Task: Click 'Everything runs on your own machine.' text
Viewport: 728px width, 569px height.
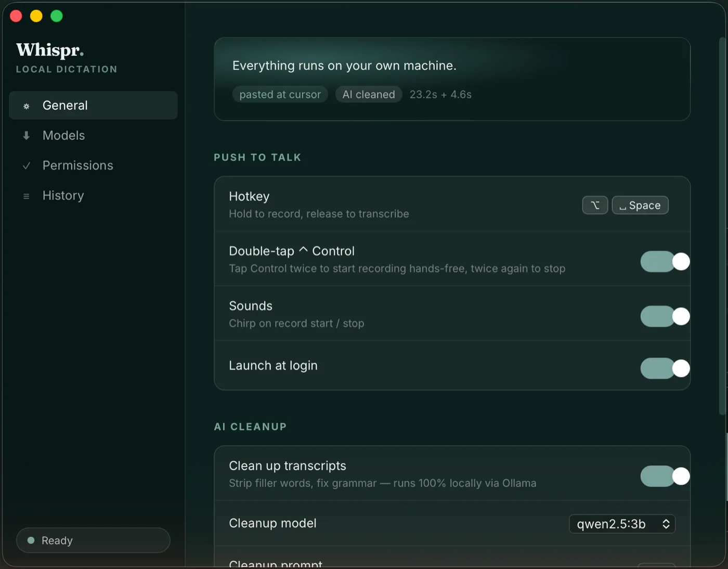Action: pyautogui.click(x=344, y=66)
